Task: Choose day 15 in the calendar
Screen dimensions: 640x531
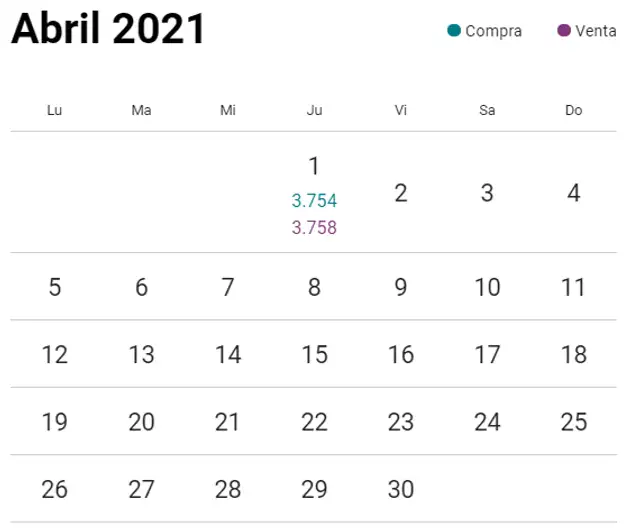Action: click(x=314, y=354)
